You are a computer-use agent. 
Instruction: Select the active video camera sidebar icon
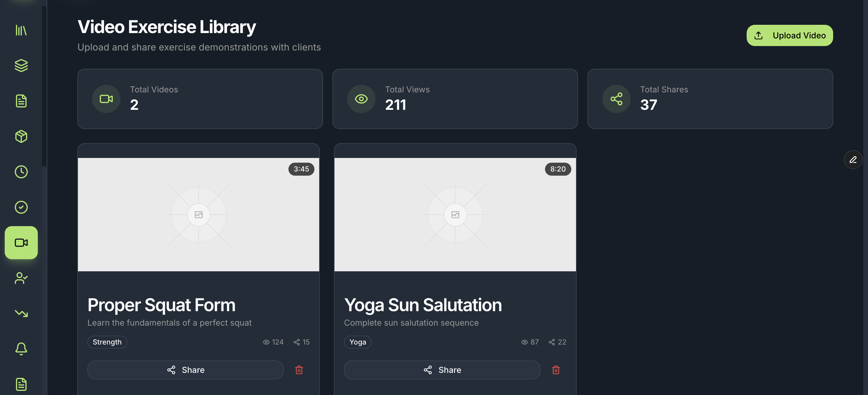[21, 243]
